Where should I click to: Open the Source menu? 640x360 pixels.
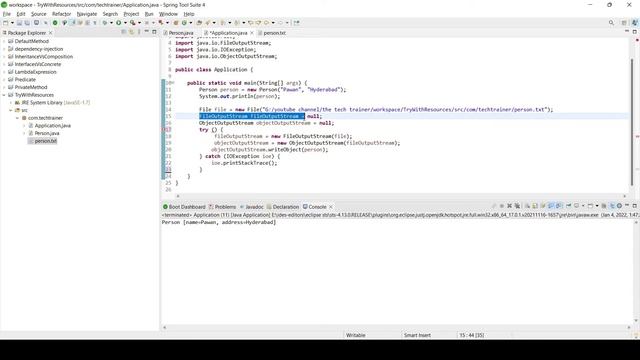coord(39,14)
